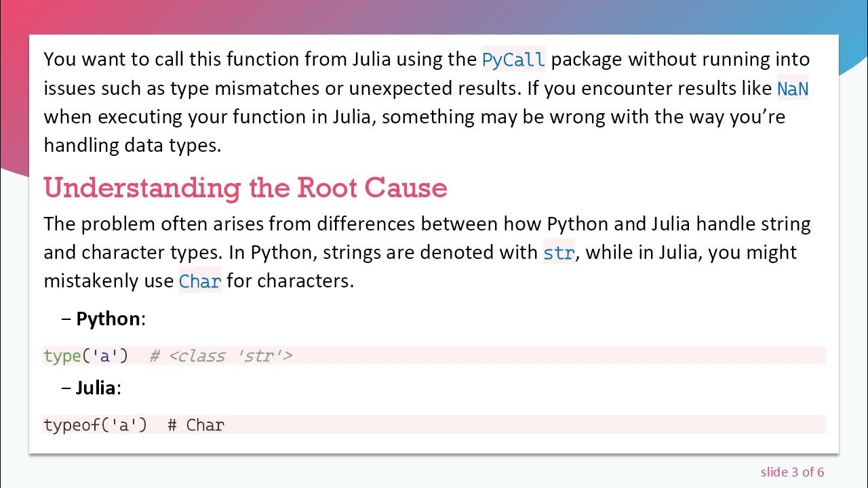
Task: Click the words 'mistakenly use'
Action: (x=108, y=281)
